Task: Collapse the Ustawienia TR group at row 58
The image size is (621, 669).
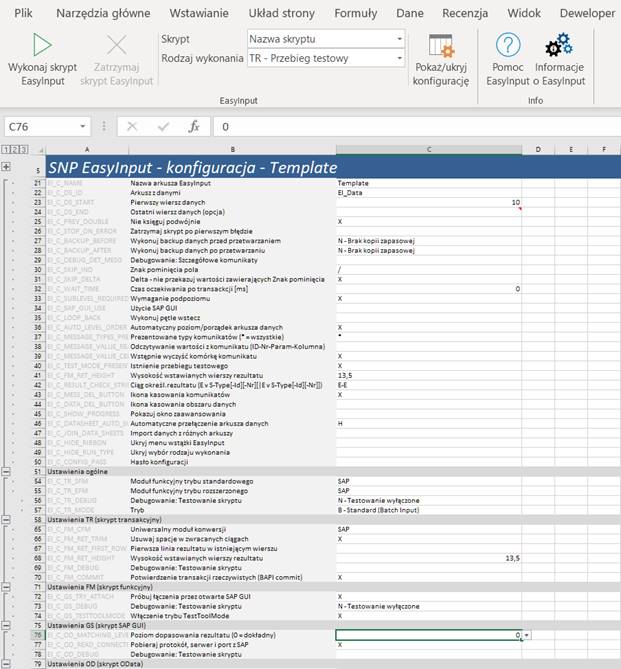Action: pyautogui.click(x=6, y=520)
